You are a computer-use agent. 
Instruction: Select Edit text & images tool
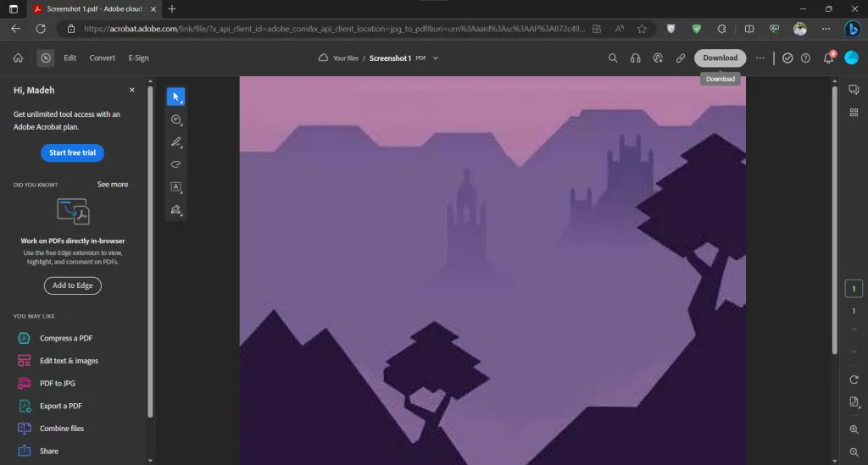tap(69, 361)
